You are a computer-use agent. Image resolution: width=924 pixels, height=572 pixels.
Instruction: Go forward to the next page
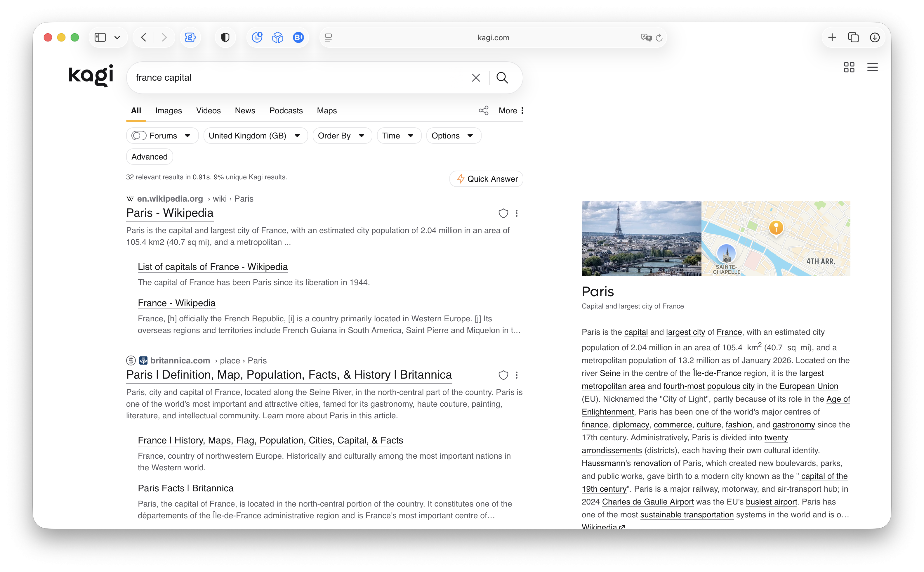click(x=164, y=37)
